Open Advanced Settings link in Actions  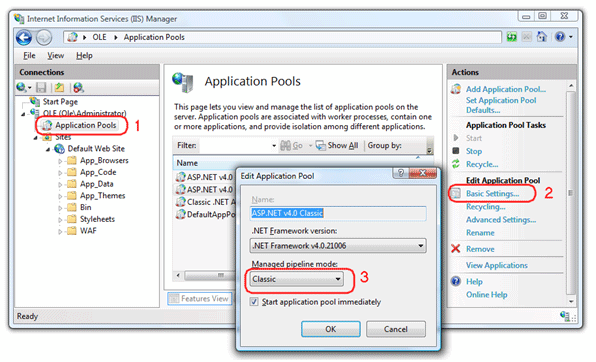click(501, 220)
